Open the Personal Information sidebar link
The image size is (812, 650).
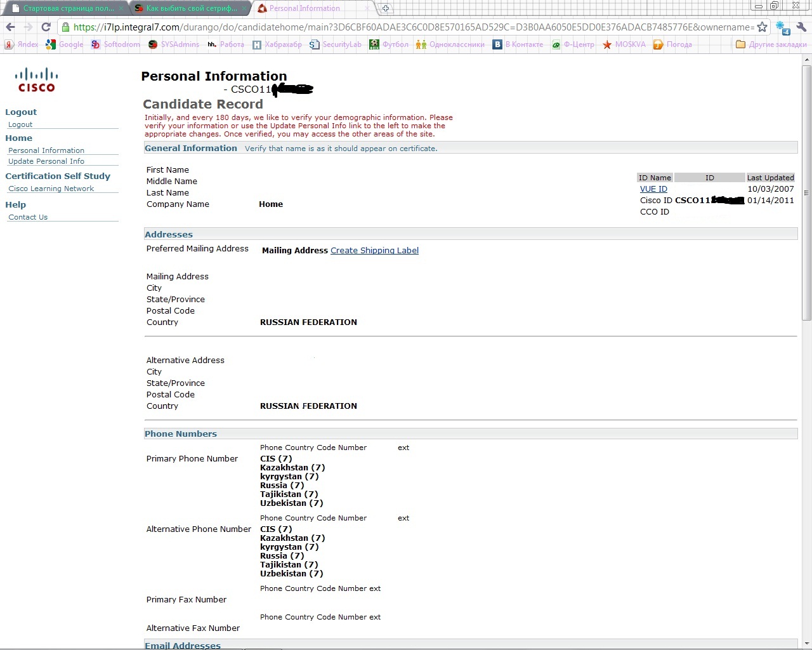[x=46, y=150]
